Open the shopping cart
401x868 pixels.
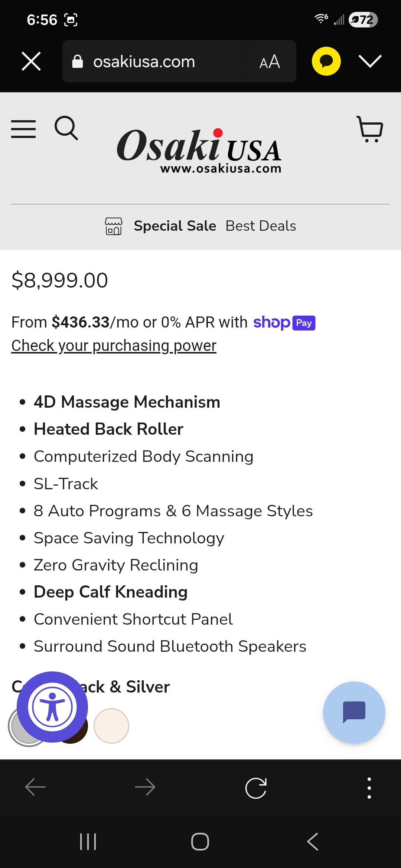tap(370, 129)
